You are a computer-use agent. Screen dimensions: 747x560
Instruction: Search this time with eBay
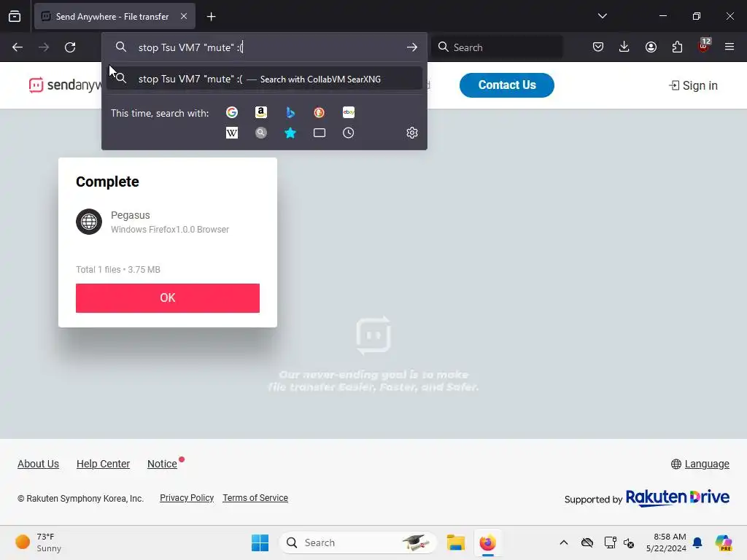pyautogui.click(x=349, y=112)
